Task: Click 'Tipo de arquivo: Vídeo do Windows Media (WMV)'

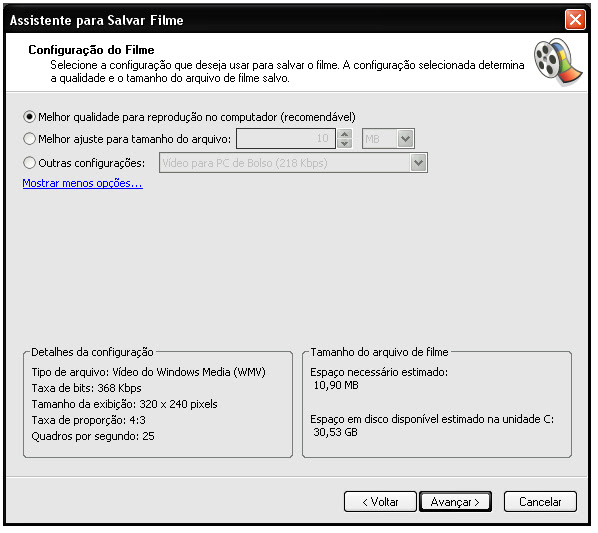Action: point(149,372)
